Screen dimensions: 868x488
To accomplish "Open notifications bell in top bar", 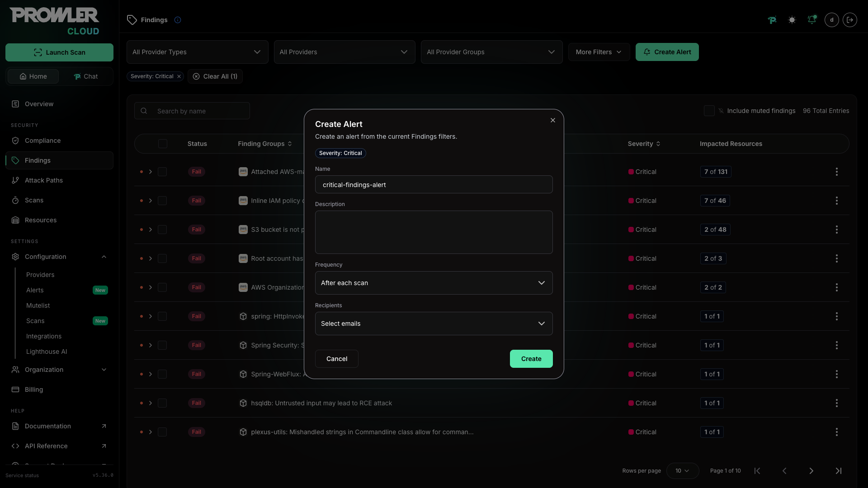I will point(812,20).
